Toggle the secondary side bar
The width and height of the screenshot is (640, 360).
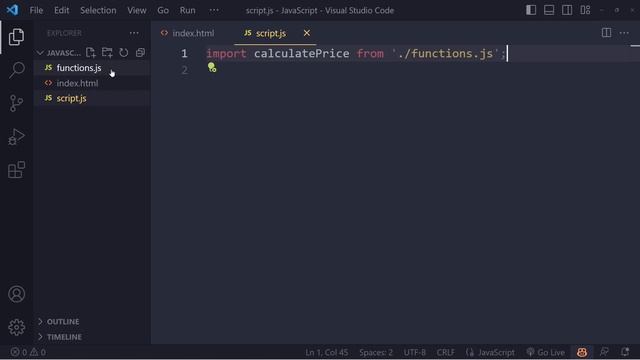click(x=567, y=10)
